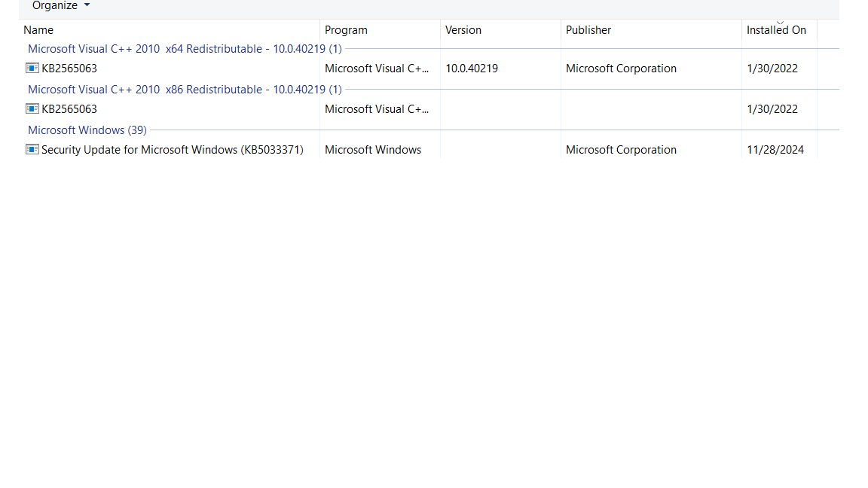Viewport: 868px width, 488px height.
Task: Click the icon of KB2565063 in x86 group
Action: click(x=32, y=109)
